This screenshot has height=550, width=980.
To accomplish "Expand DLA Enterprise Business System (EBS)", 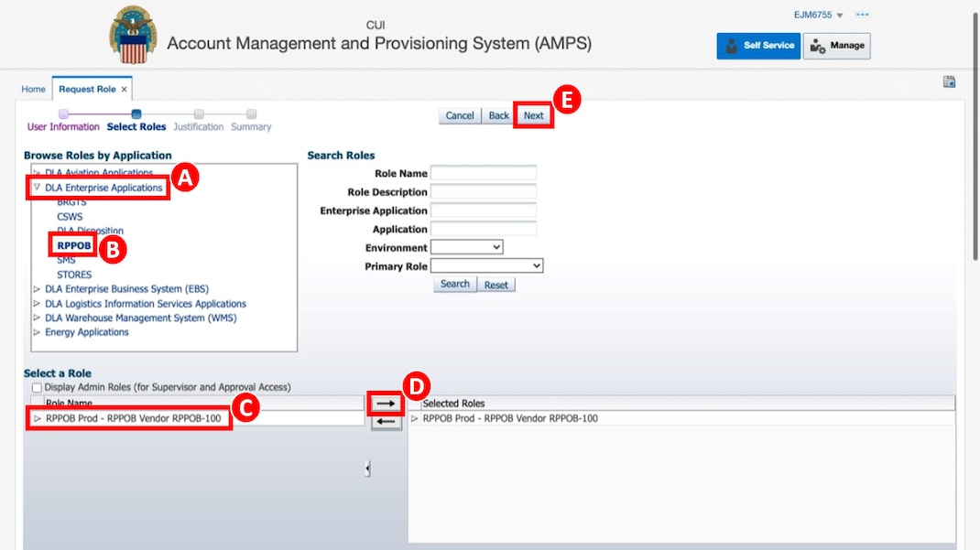I will point(37,289).
